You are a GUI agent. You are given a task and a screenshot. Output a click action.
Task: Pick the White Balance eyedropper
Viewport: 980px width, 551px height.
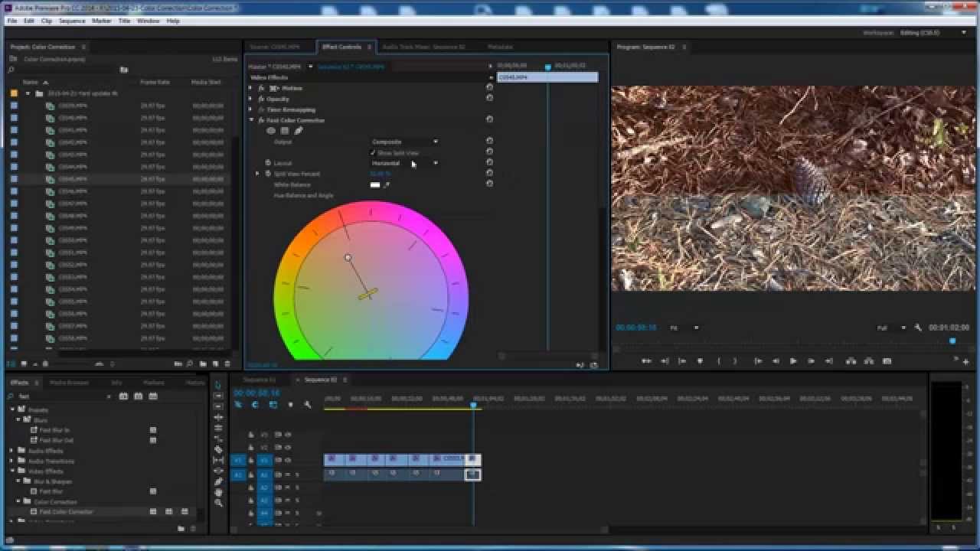point(387,184)
